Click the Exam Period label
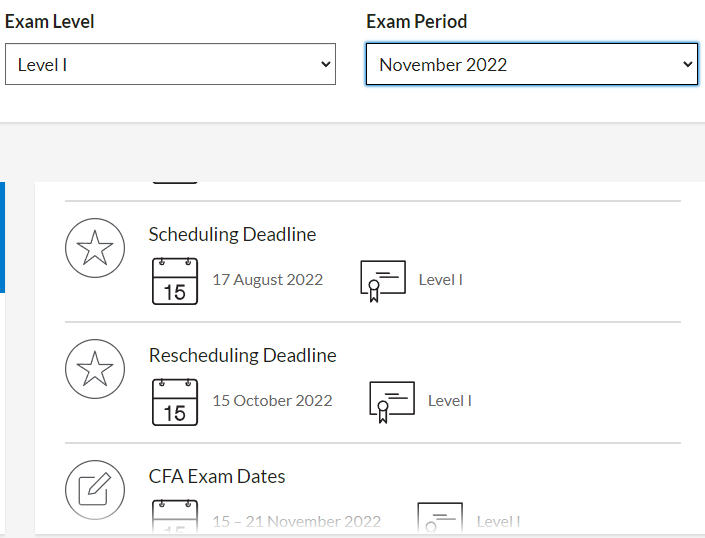Viewport: 705px width, 538px height. (x=416, y=21)
